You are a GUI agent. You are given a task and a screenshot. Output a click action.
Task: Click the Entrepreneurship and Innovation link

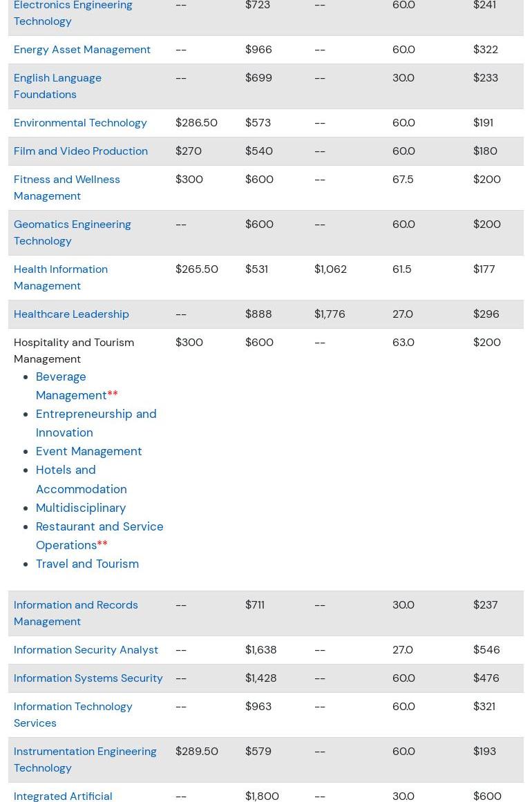point(96,423)
